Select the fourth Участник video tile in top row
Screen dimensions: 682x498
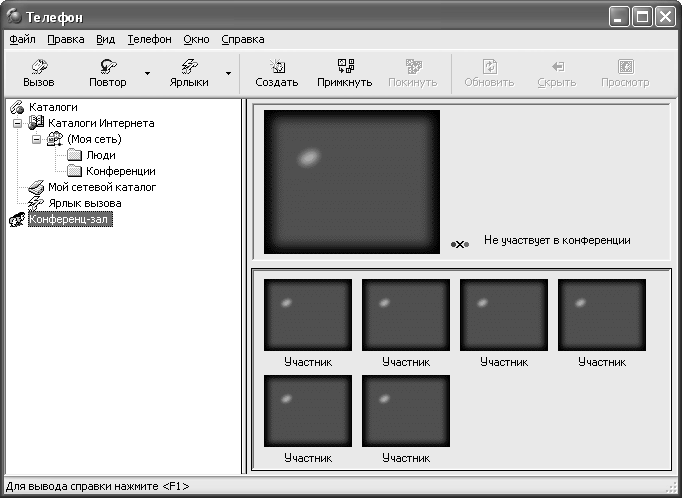click(x=602, y=315)
